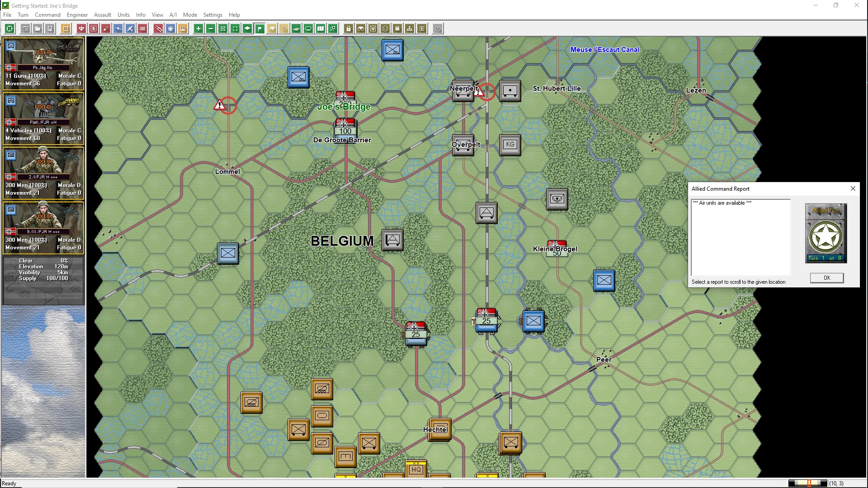Viewport: 868px width, 488px height.
Task: Select the FlaK./FJR vH unit card
Action: [x=43, y=118]
